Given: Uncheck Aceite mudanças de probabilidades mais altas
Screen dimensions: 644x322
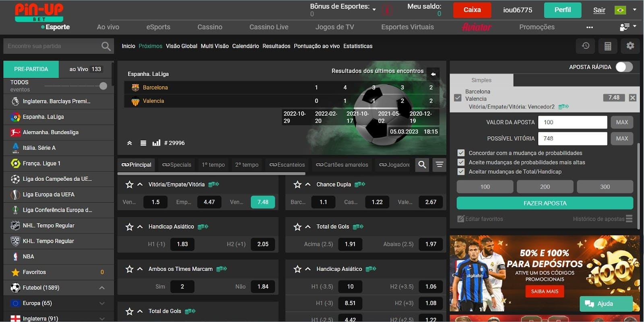Looking at the screenshot, I should 461,162.
